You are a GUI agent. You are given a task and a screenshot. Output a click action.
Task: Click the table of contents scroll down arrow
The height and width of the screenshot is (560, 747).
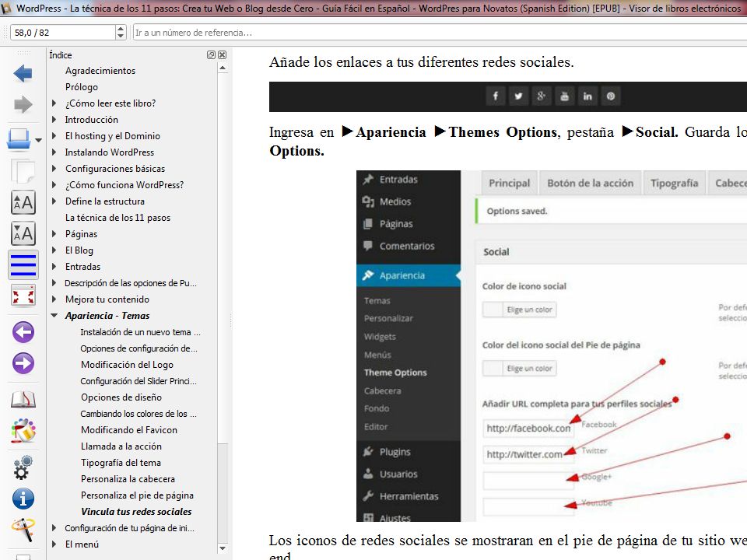[223, 548]
